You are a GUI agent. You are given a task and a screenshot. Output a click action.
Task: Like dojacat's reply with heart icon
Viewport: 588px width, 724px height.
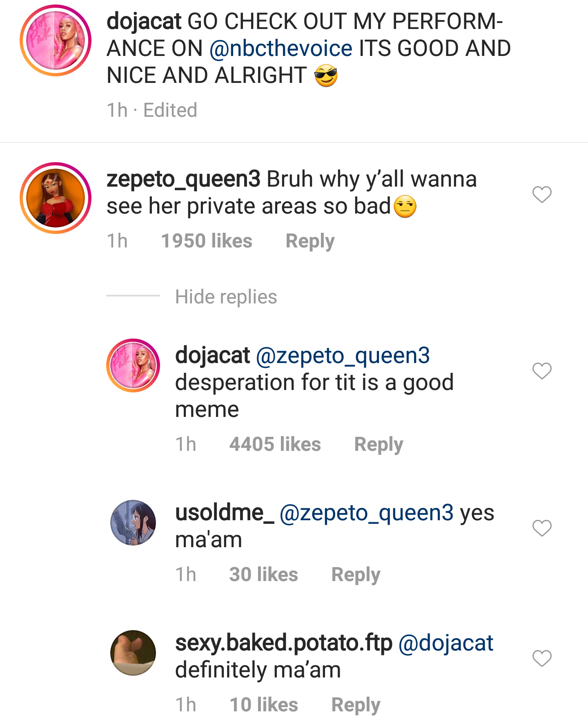coord(542,371)
